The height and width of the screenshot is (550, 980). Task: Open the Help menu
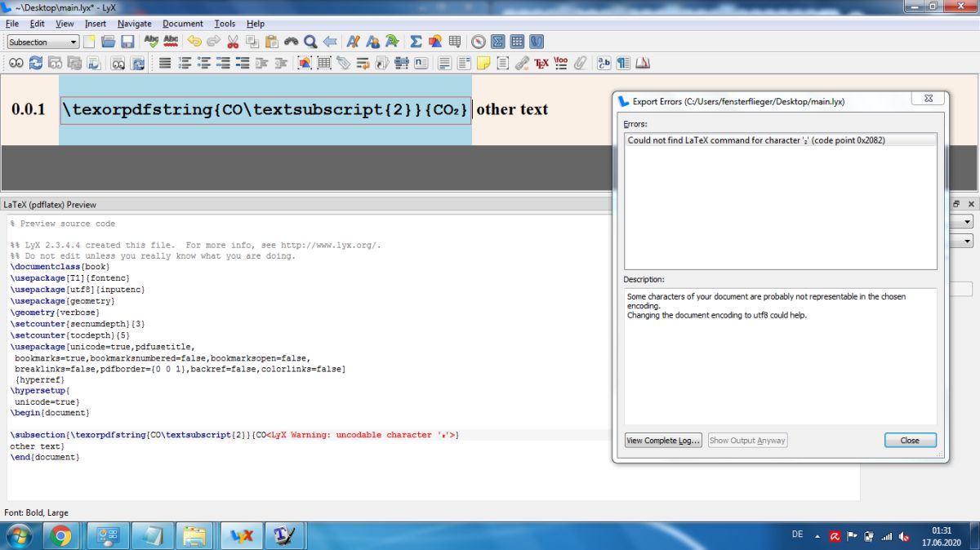coord(256,24)
